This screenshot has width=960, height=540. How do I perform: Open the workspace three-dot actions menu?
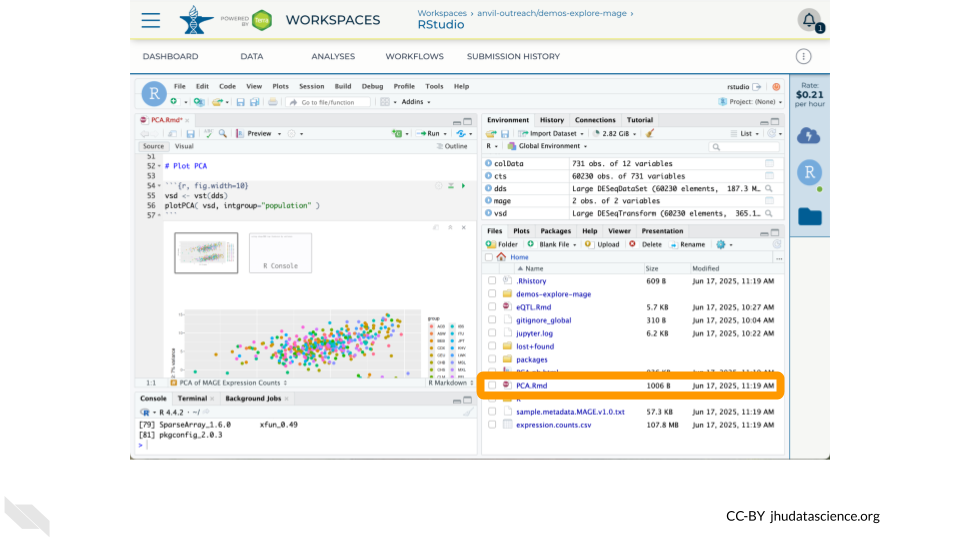tap(803, 56)
